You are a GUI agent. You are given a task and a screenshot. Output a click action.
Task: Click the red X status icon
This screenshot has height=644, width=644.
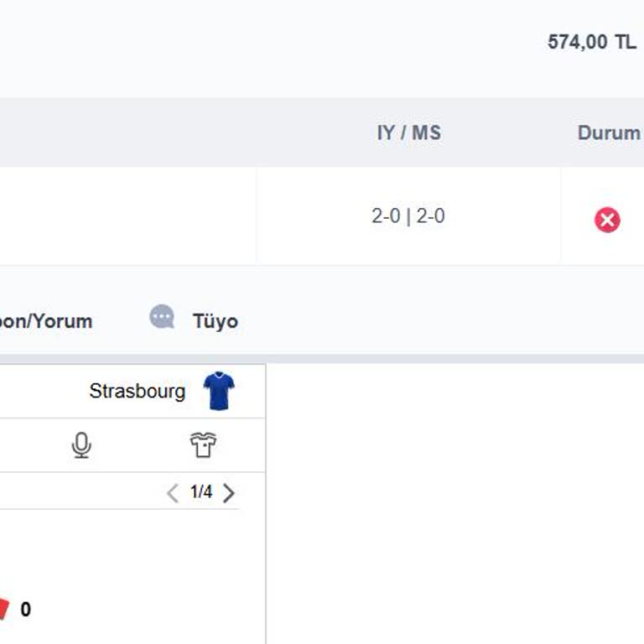click(607, 220)
